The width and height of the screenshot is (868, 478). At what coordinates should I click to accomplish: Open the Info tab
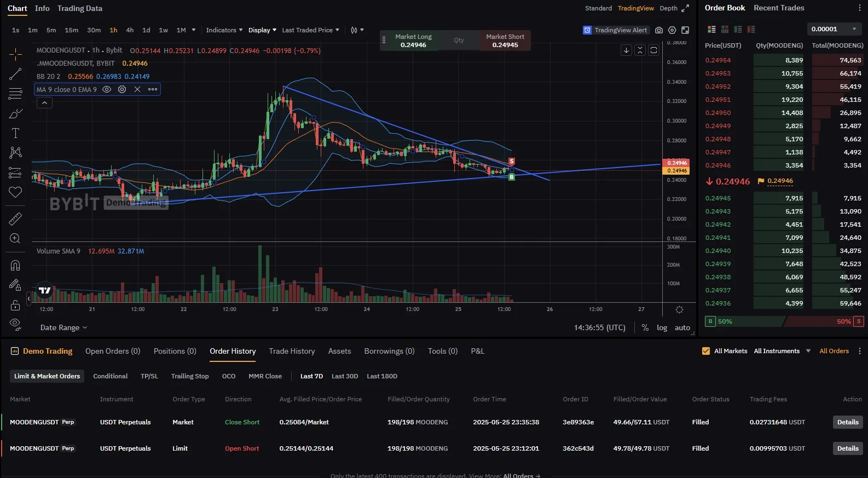pyautogui.click(x=42, y=8)
